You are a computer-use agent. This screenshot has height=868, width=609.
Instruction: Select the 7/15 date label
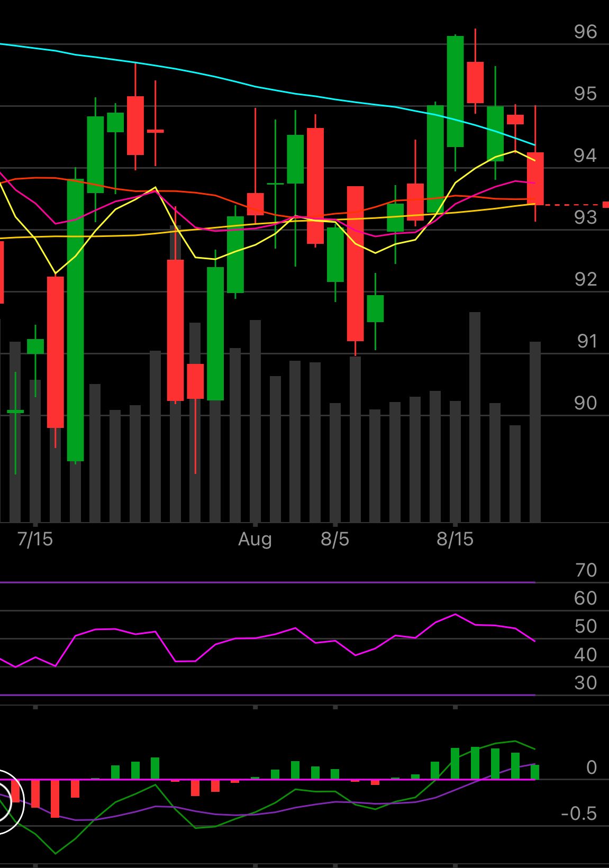coord(35,539)
